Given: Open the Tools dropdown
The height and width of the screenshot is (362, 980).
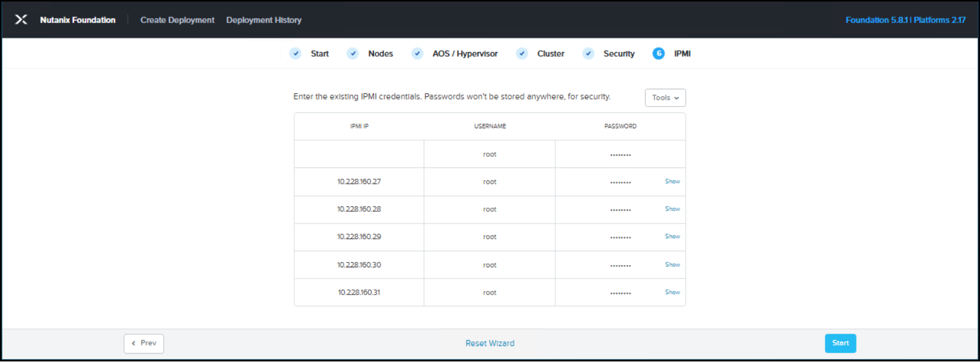Looking at the screenshot, I should coord(665,98).
